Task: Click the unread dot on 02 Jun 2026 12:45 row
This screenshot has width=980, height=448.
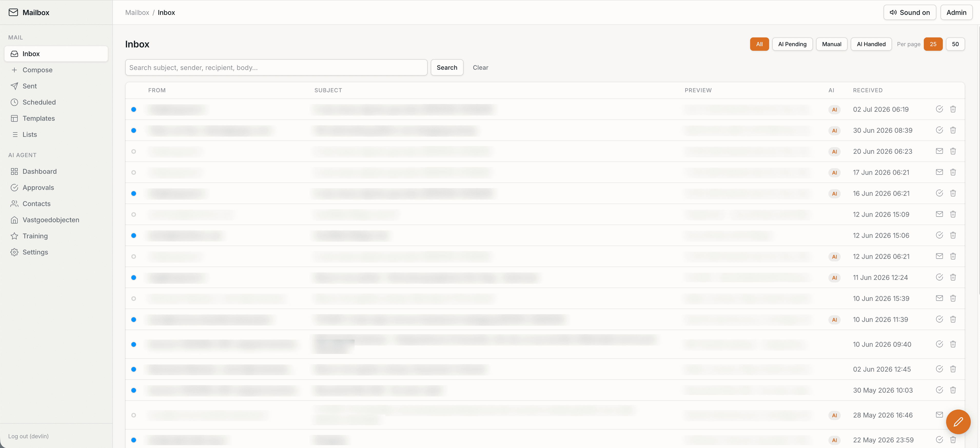Action: (x=134, y=369)
